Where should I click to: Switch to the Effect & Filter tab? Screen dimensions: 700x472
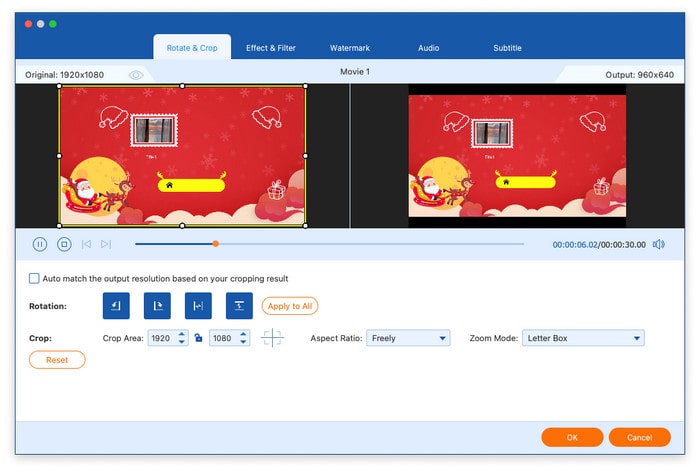click(270, 48)
